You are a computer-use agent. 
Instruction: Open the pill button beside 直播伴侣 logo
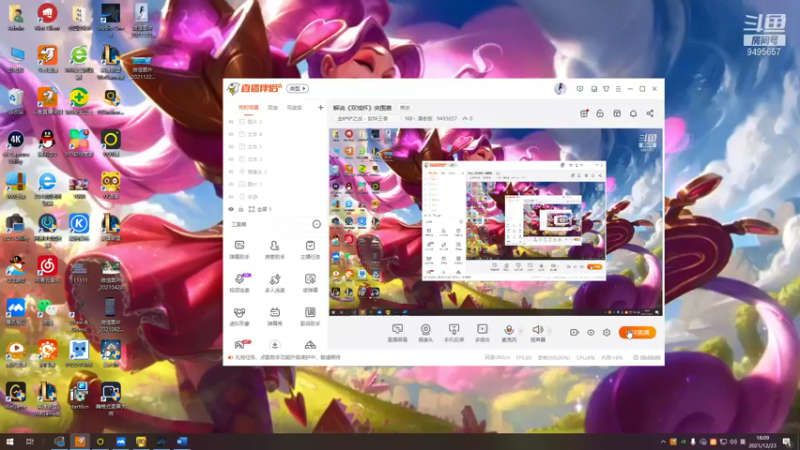(297, 89)
